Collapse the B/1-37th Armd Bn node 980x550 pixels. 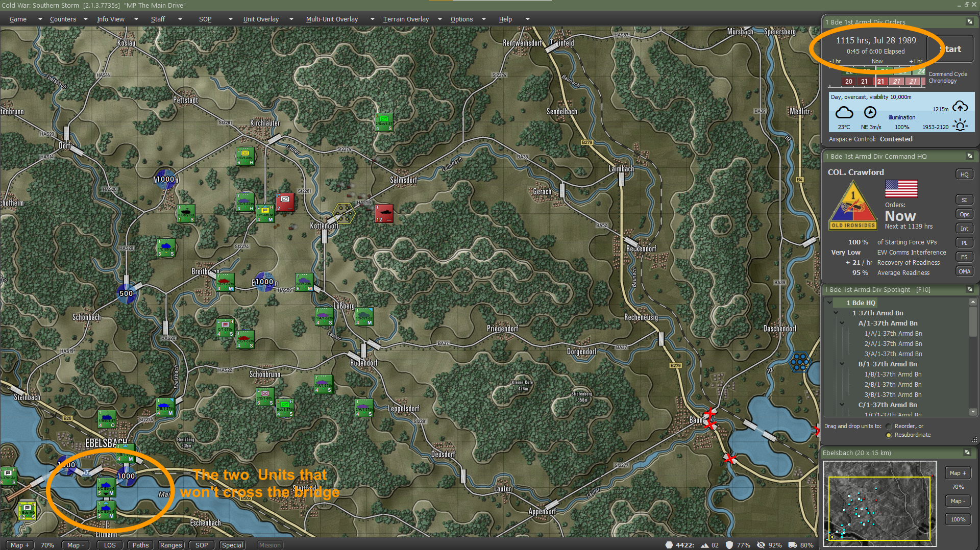click(x=842, y=364)
